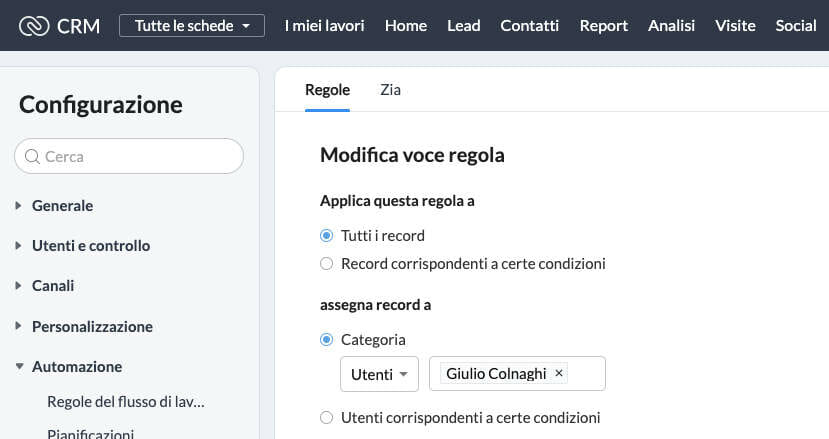Select Record corrispondenti a certe condizioni option

tap(326, 265)
